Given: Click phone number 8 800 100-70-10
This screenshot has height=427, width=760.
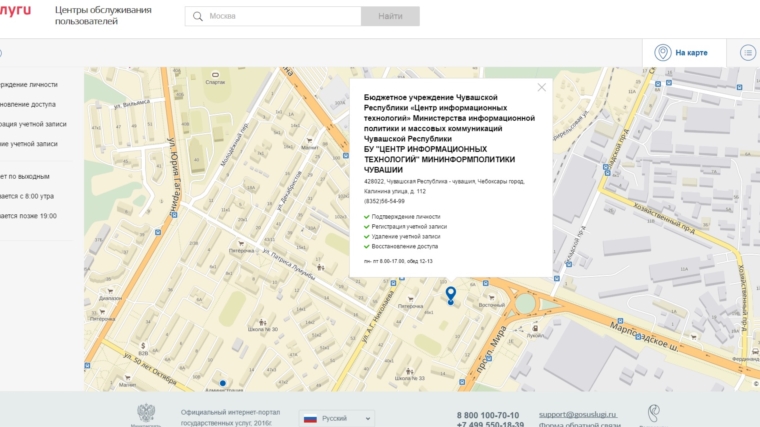Looking at the screenshot, I should pyautogui.click(x=488, y=415).
